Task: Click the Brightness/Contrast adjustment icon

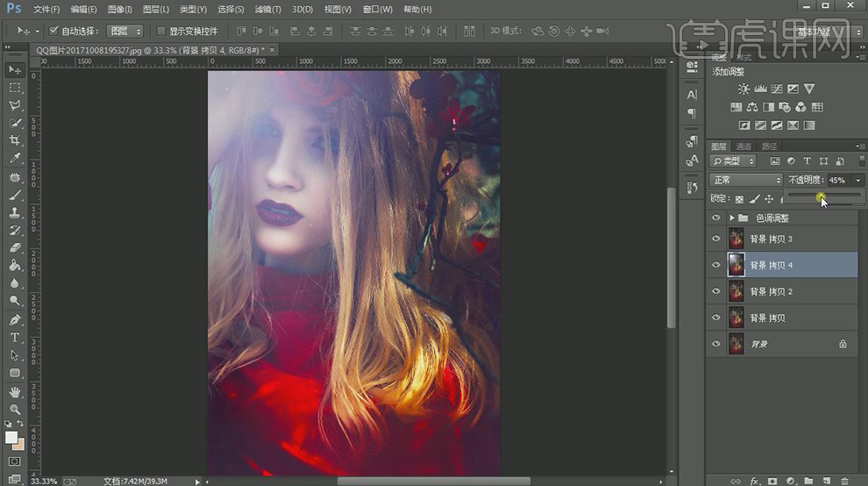Action: point(743,89)
